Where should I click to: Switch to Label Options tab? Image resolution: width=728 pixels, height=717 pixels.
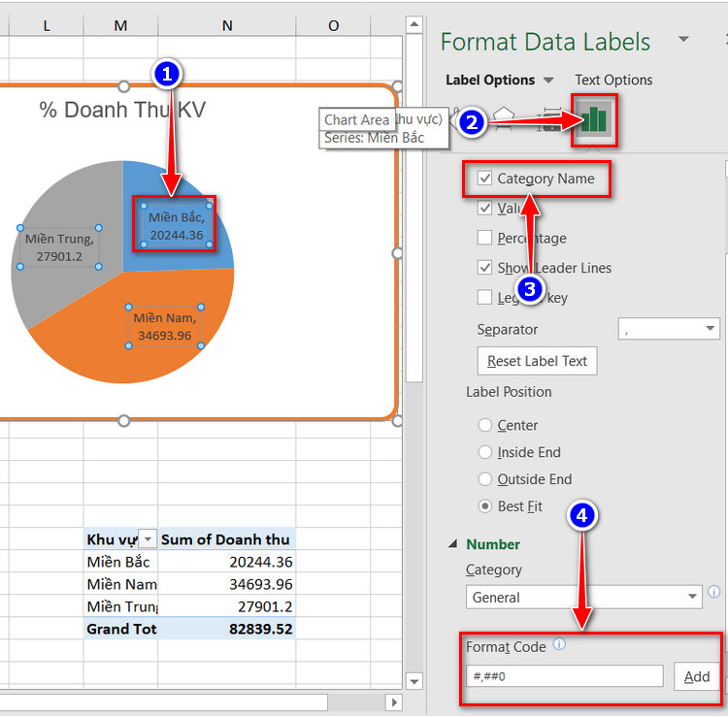coord(490,81)
